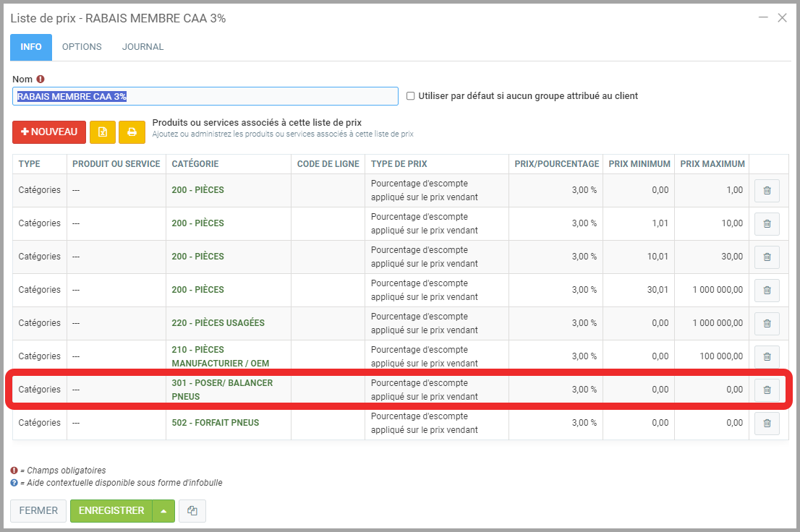This screenshot has width=800, height=532.
Task: Enable 'Utiliser par défaut' checkbox
Action: pos(411,96)
